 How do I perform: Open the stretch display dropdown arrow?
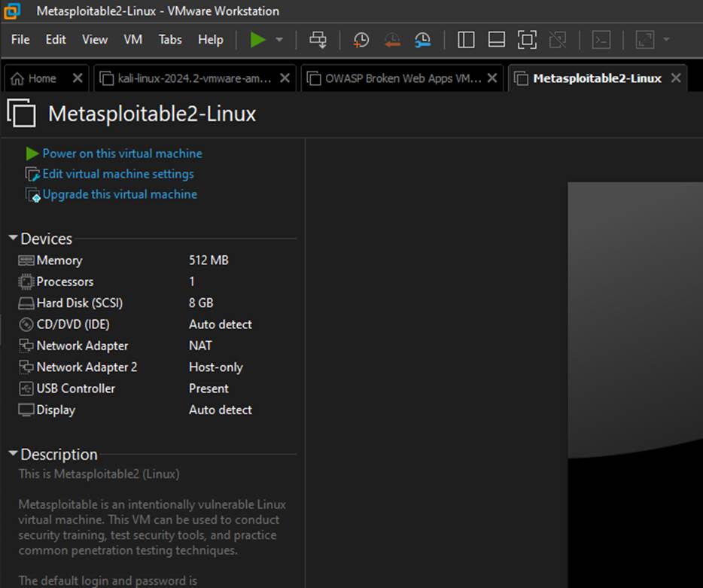coord(667,39)
